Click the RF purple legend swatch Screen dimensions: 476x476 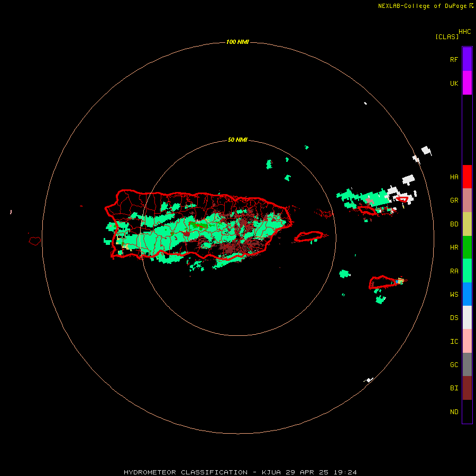click(x=467, y=59)
